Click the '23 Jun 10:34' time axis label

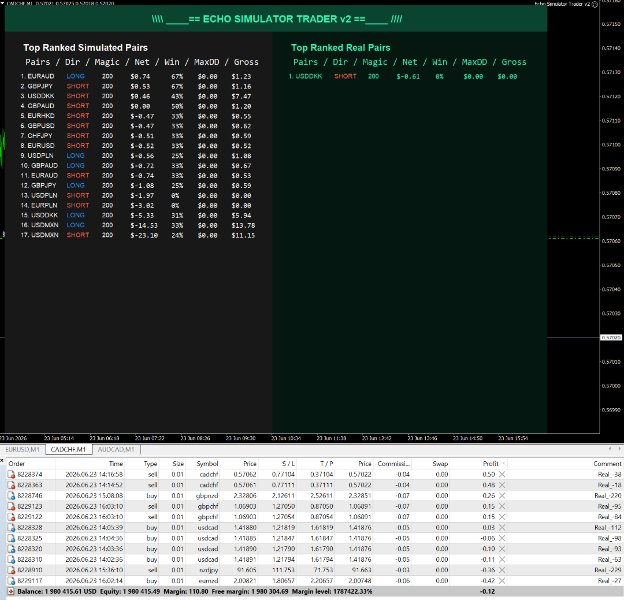pos(286,438)
